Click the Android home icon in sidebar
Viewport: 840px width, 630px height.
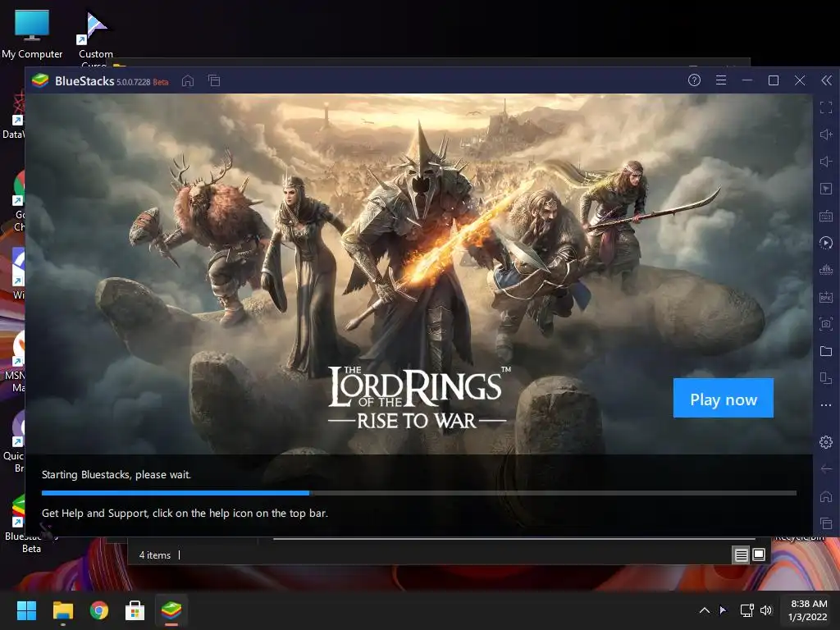(x=826, y=496)
